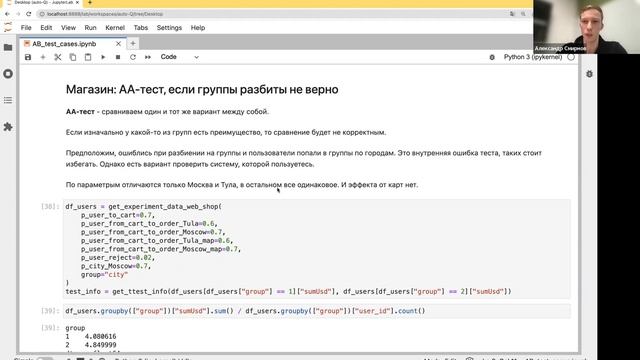The height and width of the screenshot is (360, 640).
Task: Click the kernel status circle indicator
Action: 571,57
